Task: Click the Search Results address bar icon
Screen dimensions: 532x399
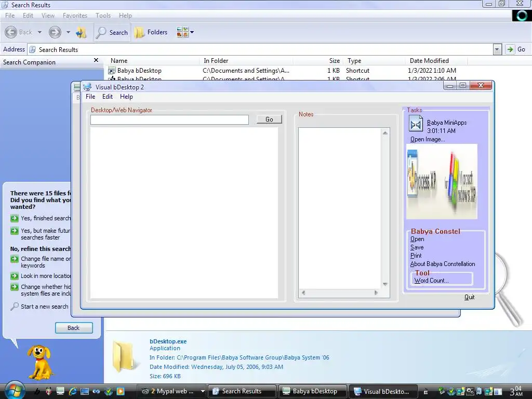Action: (x=33, y=49)
